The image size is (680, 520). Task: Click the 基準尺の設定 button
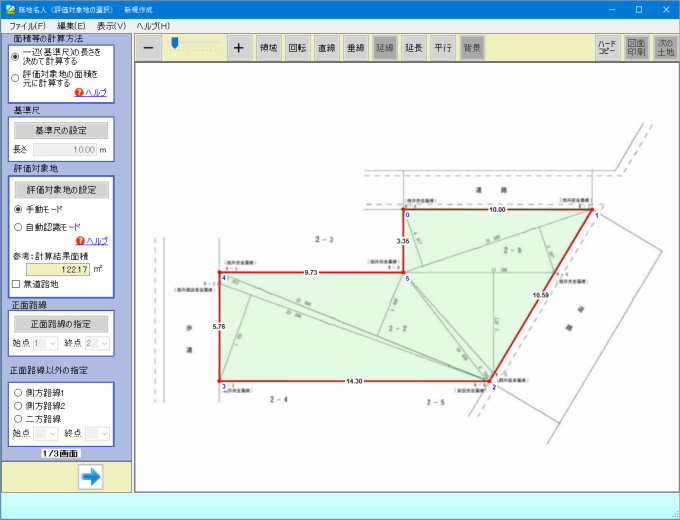click(x=61, y=130)
